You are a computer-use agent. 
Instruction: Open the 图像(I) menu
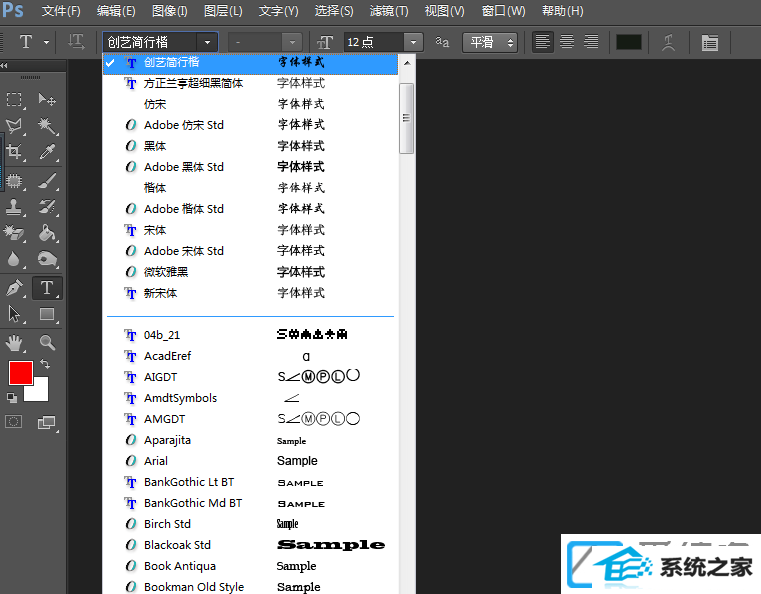tap(169, 11)
